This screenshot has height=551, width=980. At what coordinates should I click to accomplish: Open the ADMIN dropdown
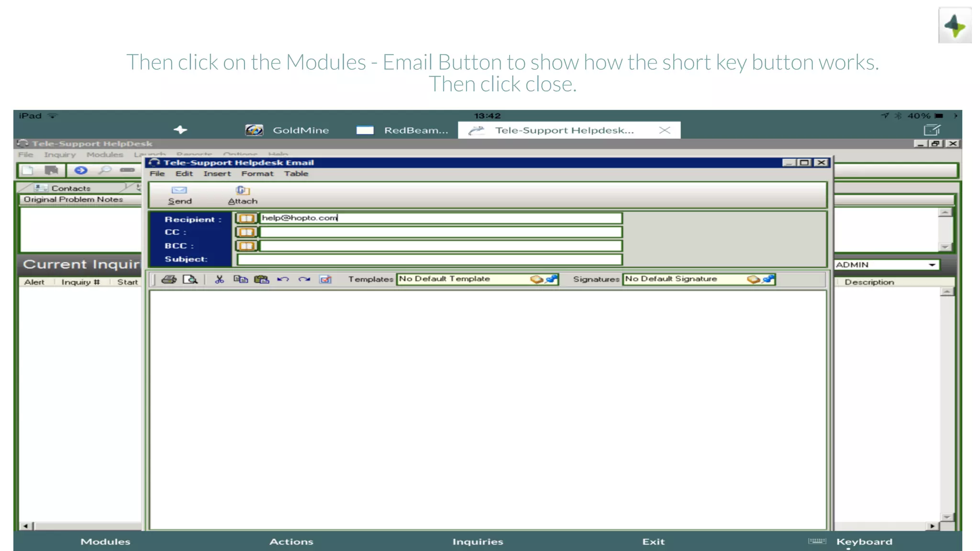932,265
